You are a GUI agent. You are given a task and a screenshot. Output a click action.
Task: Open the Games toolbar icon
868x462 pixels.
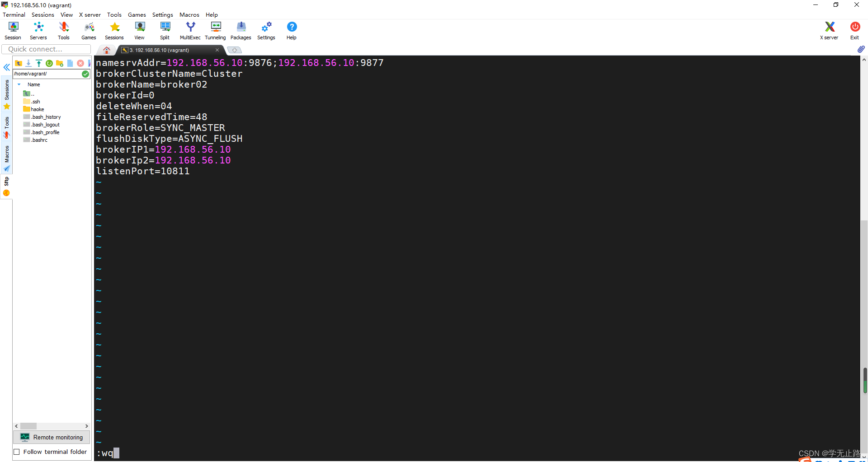click(89, 31)
